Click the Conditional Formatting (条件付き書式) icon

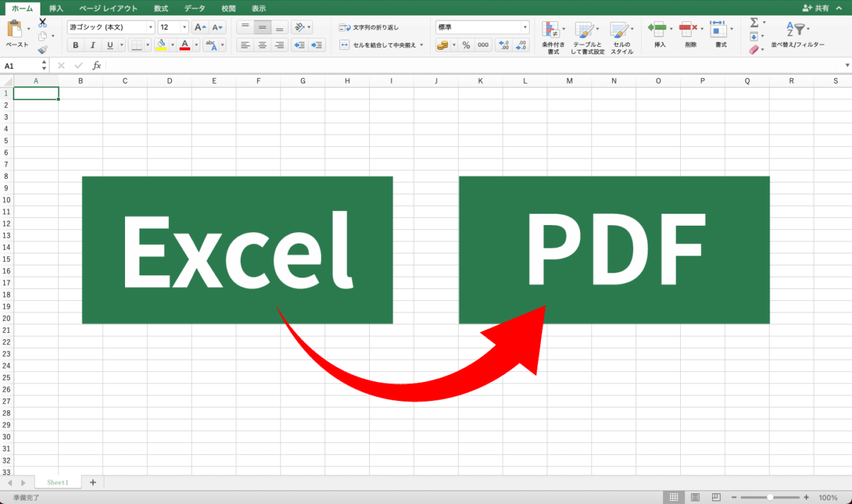click(x=550, y=29)
